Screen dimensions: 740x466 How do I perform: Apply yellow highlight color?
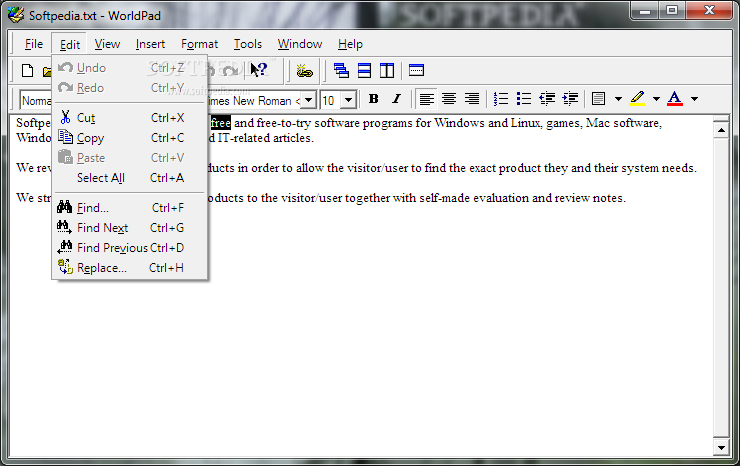pos(637,99)
